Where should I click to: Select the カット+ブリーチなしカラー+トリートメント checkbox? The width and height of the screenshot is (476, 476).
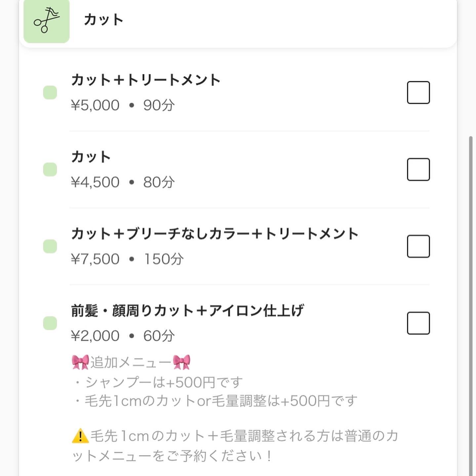[x=418, y=246]
